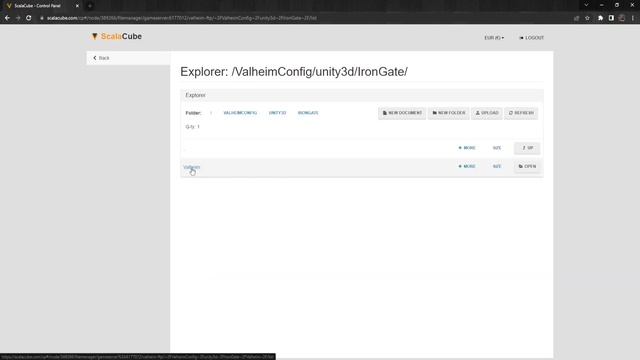Screen dimensions: 640x360
Task: Close the ScalaCube Control Panel tab
Action: [77, 6]
